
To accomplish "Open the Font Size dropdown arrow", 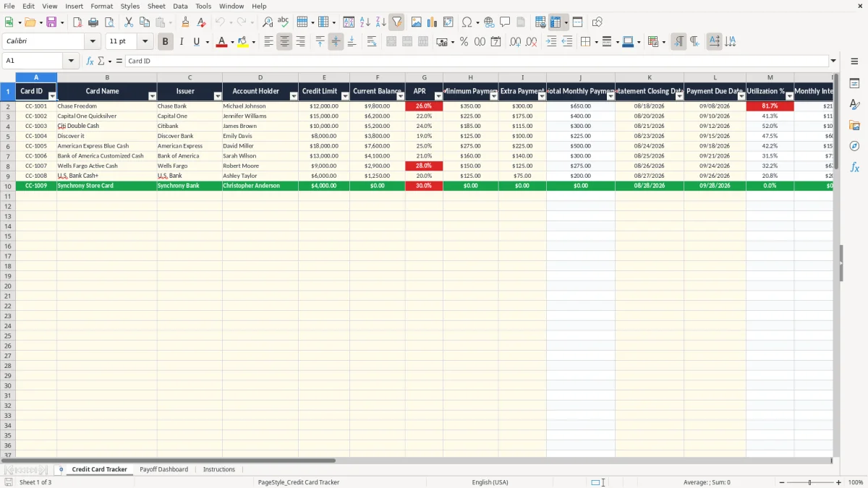I will 145,42.
